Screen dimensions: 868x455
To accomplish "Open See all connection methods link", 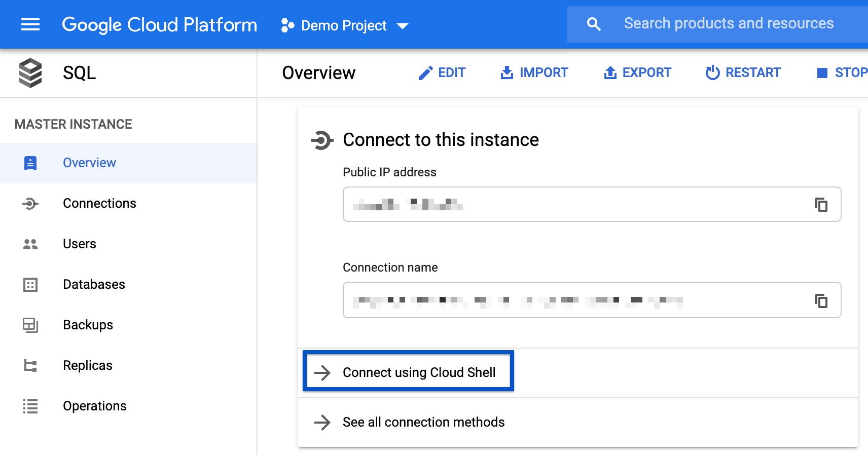I will coord(424,422).
